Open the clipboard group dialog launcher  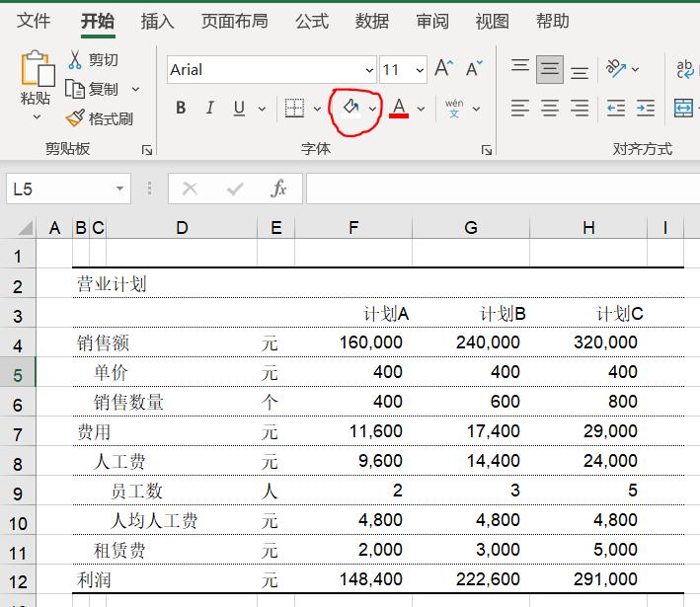(147, 150)
